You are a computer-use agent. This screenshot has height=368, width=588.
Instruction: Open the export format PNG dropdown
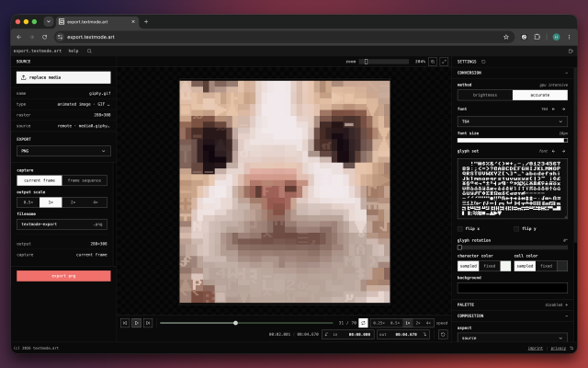(63, 151)
